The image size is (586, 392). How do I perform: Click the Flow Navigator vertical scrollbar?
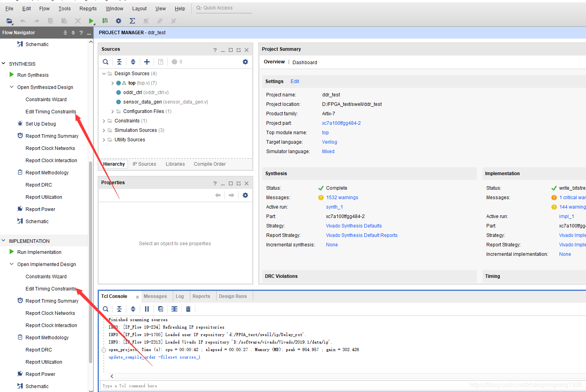pyautogui.click(x=91, y=262)
